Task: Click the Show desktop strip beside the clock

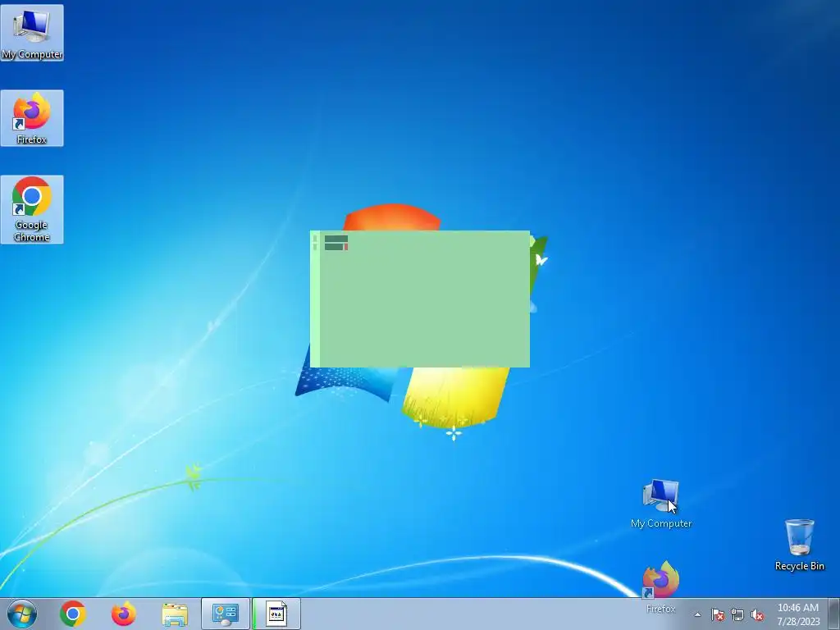Action: click(834, 614)
